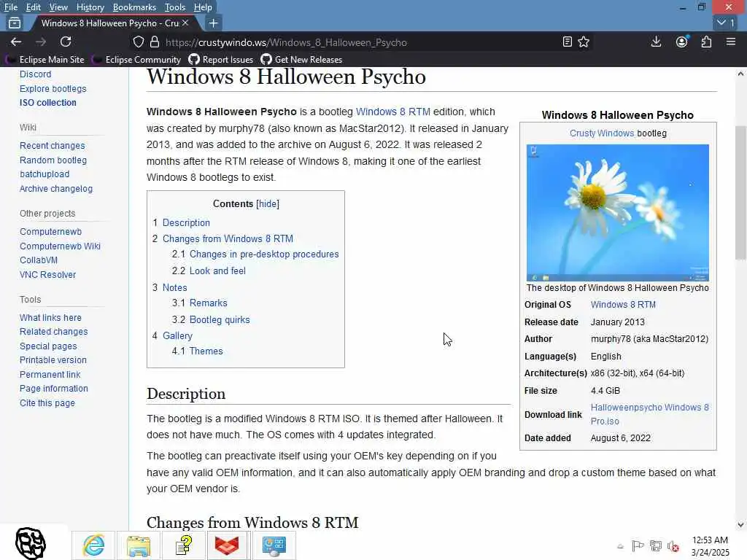Open tracking protection shield icon

tap(138, 42)
